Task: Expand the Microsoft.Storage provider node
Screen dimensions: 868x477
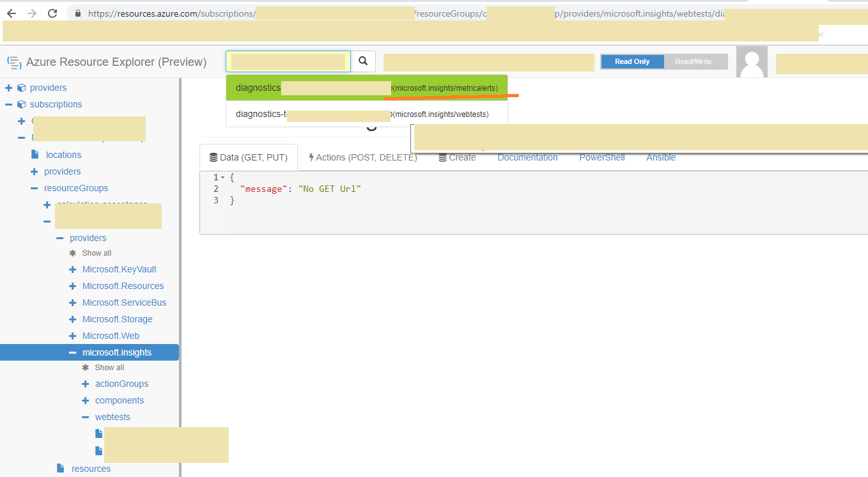Action: click(72, 318)
